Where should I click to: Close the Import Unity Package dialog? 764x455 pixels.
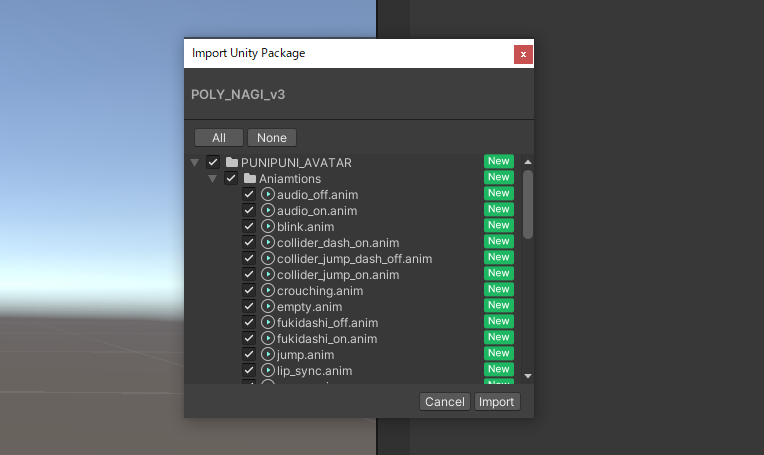pyautogui.click(x=523, y=55)
